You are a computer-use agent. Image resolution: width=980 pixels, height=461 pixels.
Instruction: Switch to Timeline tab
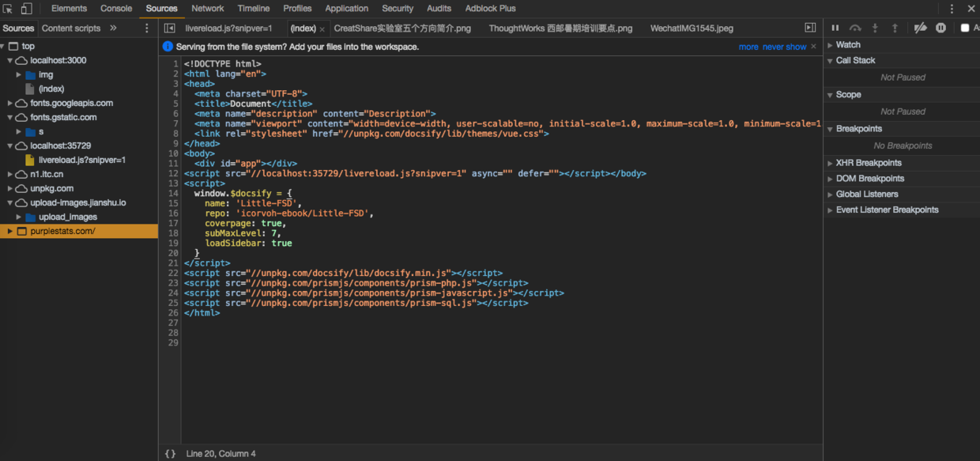click(x=254, y=9)
